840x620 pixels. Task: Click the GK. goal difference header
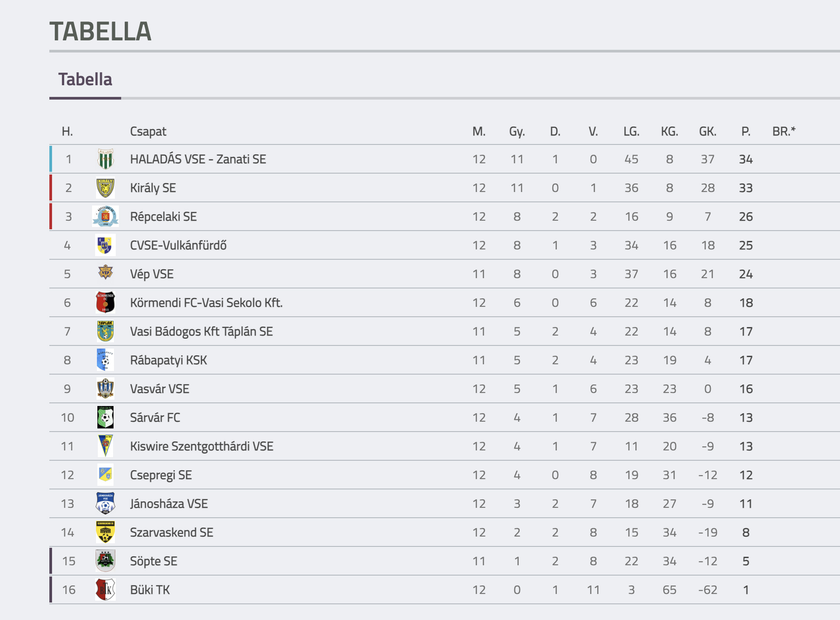(708, 131)
